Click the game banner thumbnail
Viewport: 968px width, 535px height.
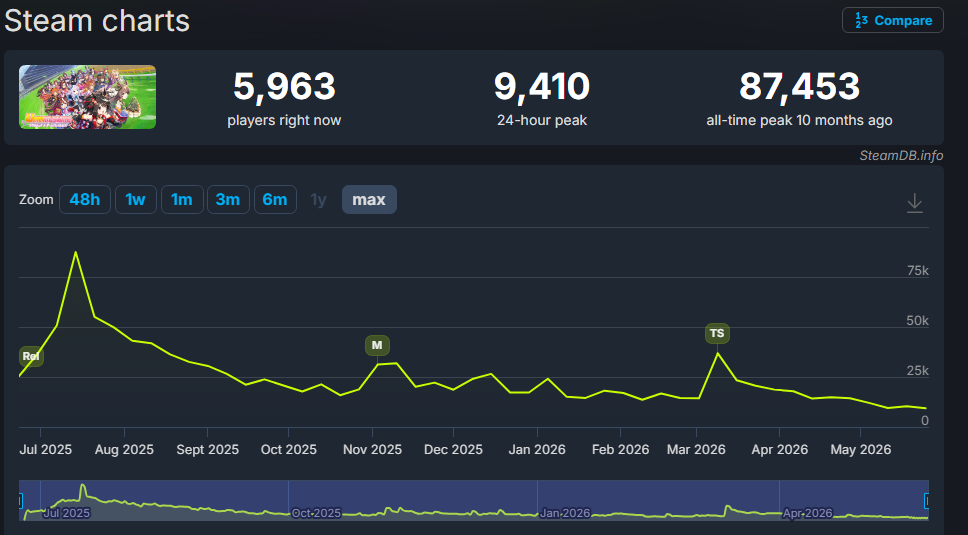tap(88, 97)
